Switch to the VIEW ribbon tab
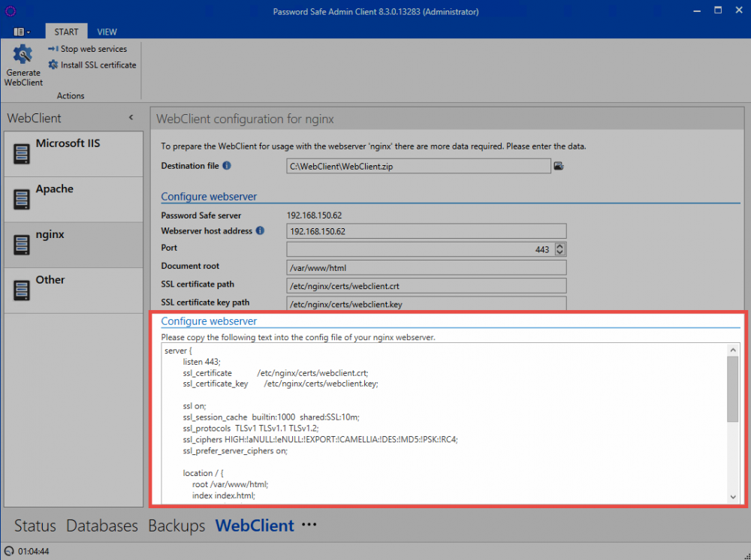 coord(107,32)
